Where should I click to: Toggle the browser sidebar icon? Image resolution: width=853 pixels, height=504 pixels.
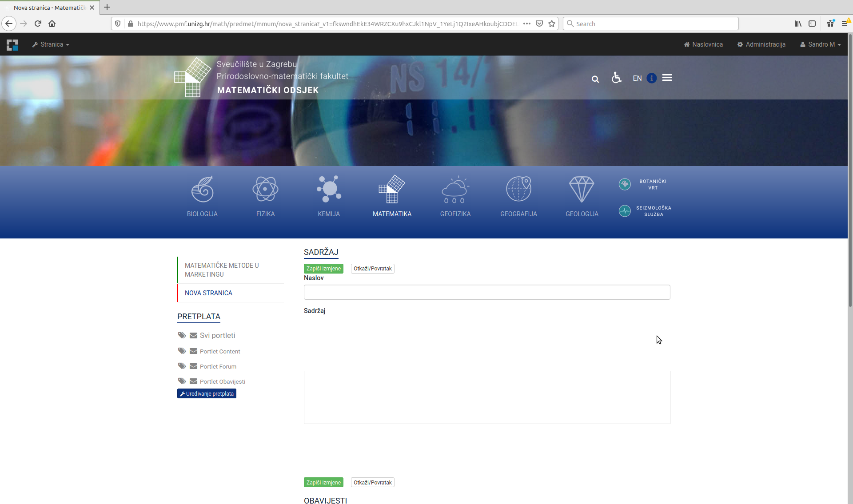click(812, 24)
